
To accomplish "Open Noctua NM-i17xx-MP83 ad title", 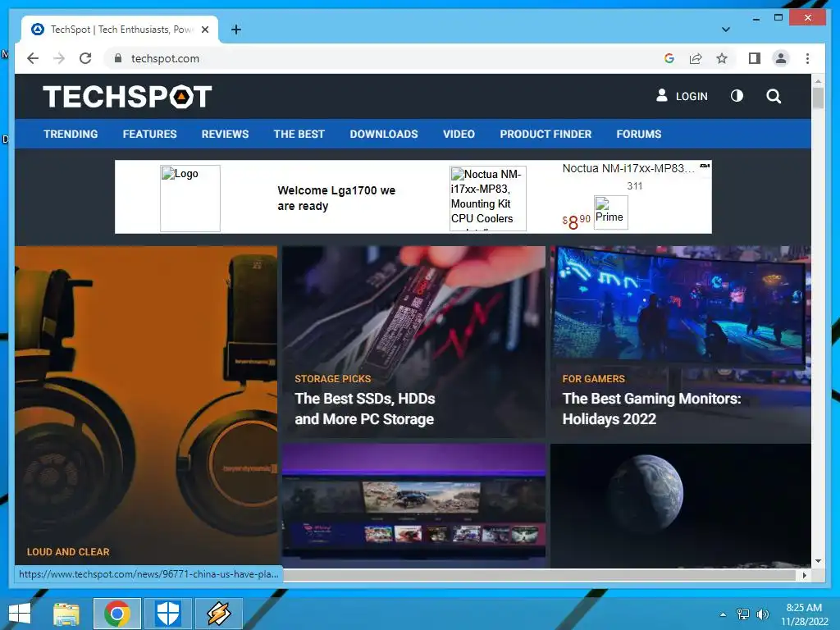I will click(x=628, y=168).
